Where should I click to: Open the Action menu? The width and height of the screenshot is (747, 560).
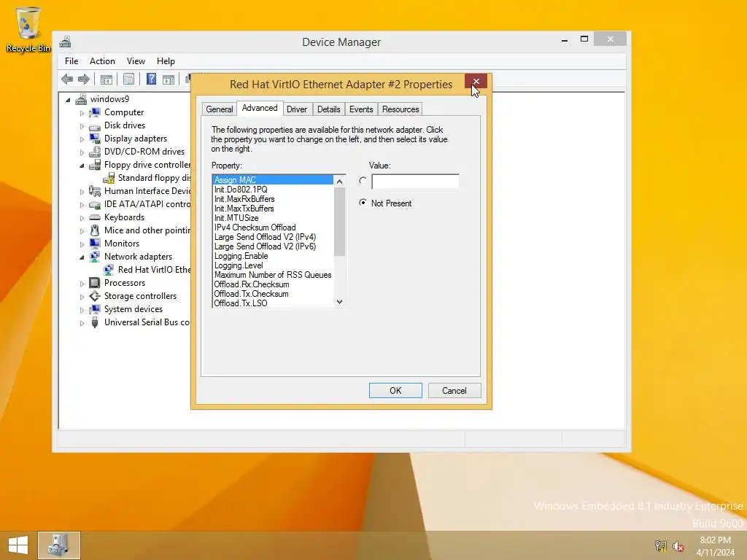coord(102,61)
